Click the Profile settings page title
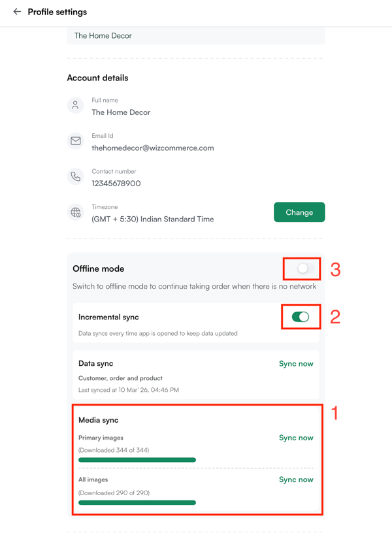 (x=57, y=12)
